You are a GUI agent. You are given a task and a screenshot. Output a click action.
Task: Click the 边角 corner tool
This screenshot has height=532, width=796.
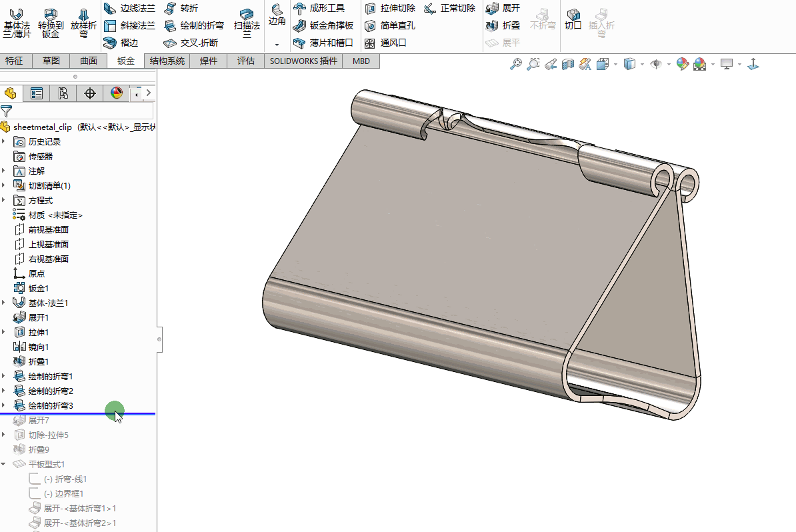[277, 15]
